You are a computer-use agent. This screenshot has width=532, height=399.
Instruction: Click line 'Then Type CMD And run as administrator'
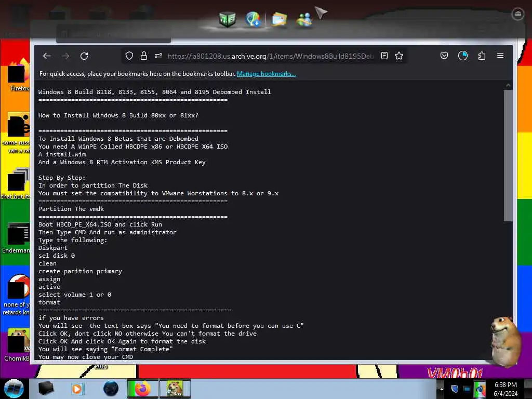(108, 232)
